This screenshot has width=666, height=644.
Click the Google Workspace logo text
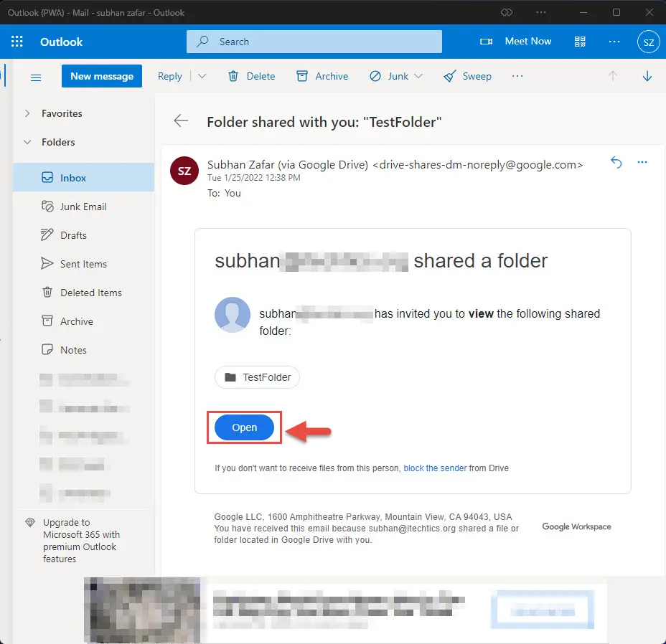click(576, 526)
